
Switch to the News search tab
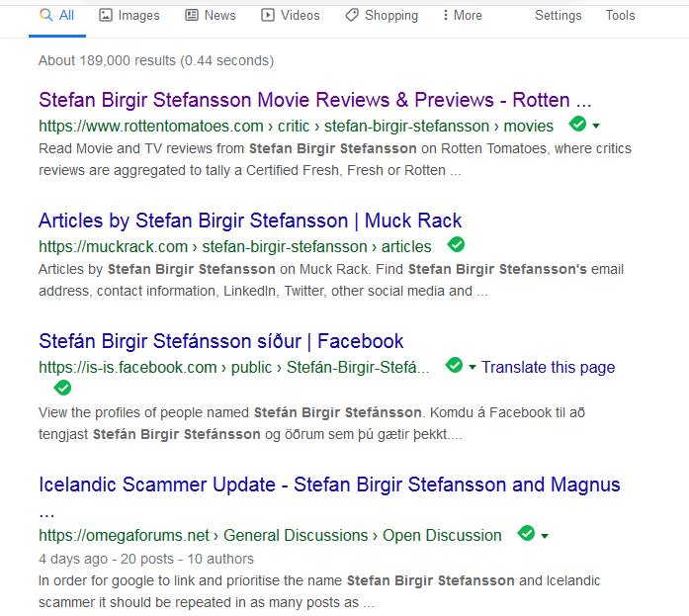coord(211,15)
